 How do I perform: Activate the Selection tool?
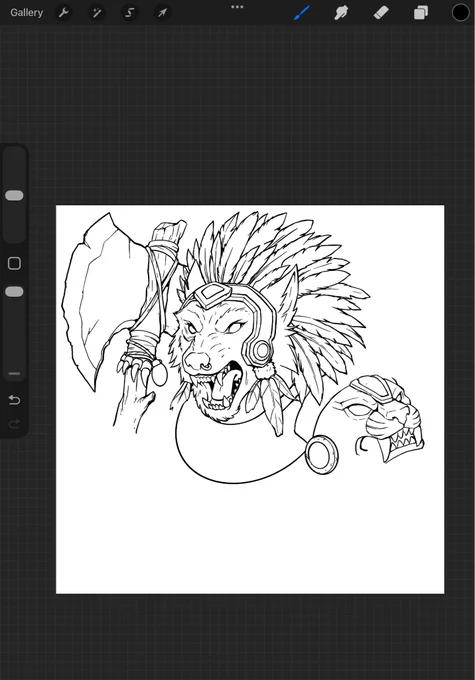pyautogui.click(x=129, y=13)
